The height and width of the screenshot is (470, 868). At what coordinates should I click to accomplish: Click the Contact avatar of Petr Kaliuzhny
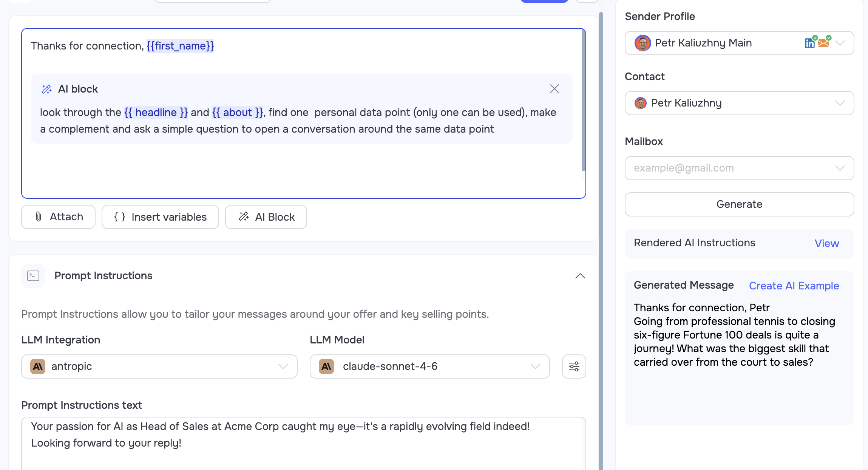[x=640, y=103]
